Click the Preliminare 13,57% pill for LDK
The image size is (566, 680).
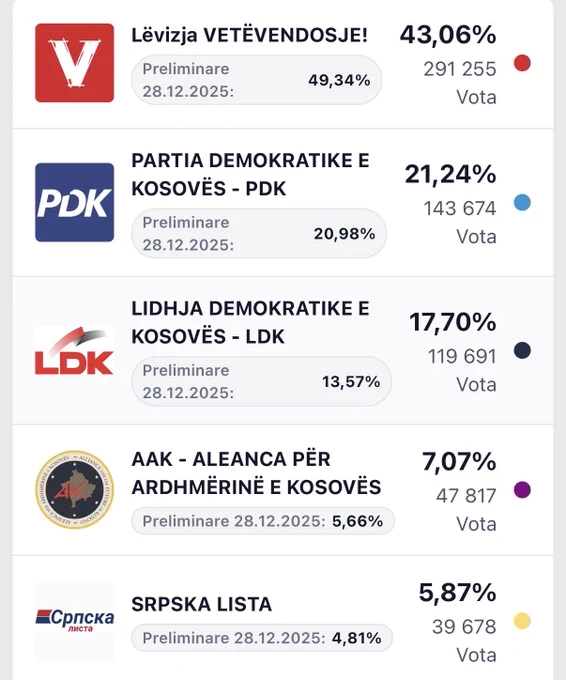tap(261, 381)
